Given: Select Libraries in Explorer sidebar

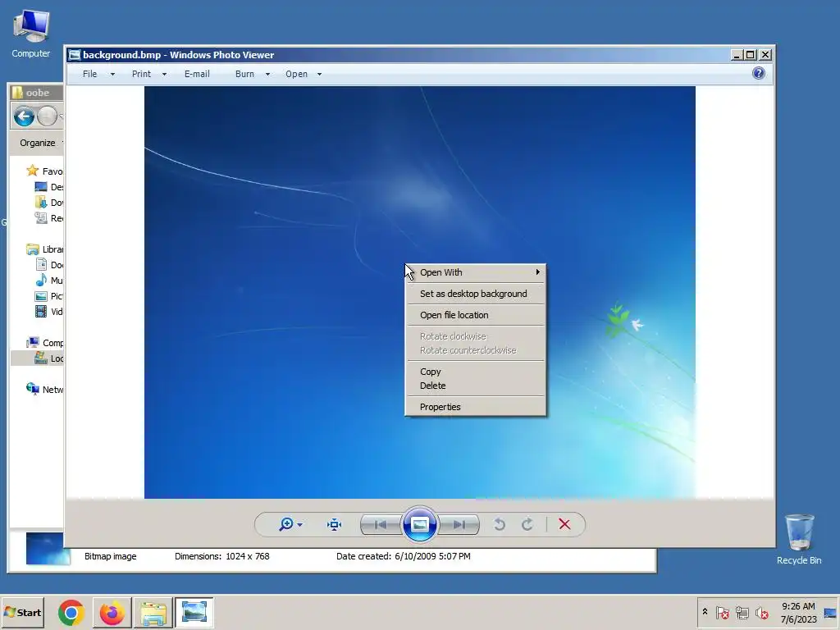Looking at the screenshot, I should (x=33, y=249).
